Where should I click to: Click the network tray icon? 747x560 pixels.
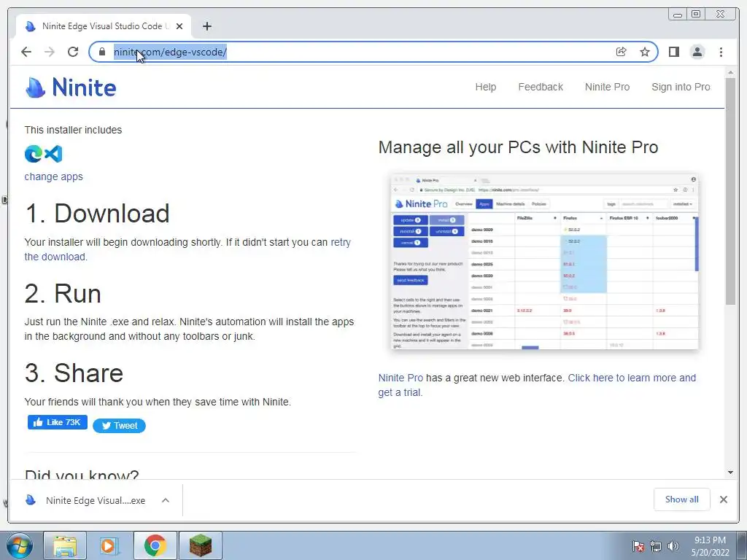click(x=656, y=546)
